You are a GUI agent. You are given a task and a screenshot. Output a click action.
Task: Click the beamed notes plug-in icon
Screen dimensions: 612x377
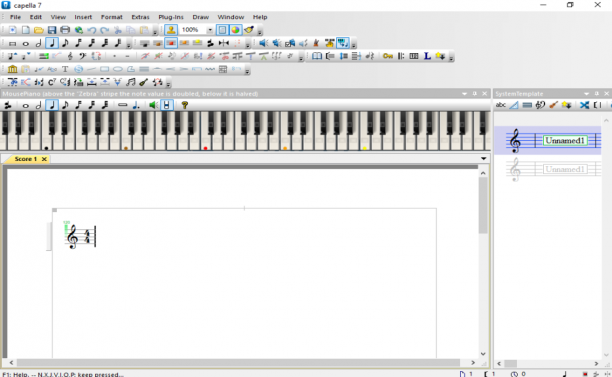coord(131,82)
